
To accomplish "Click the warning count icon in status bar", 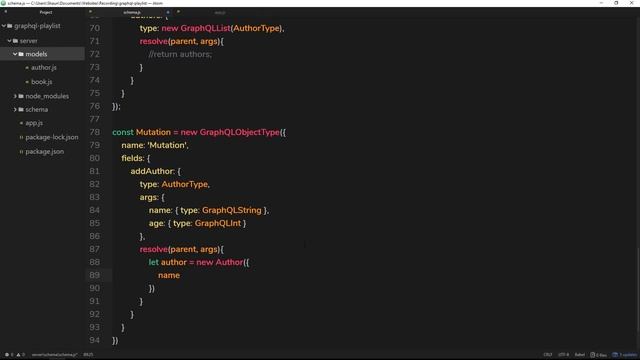I will pos(18,355).
